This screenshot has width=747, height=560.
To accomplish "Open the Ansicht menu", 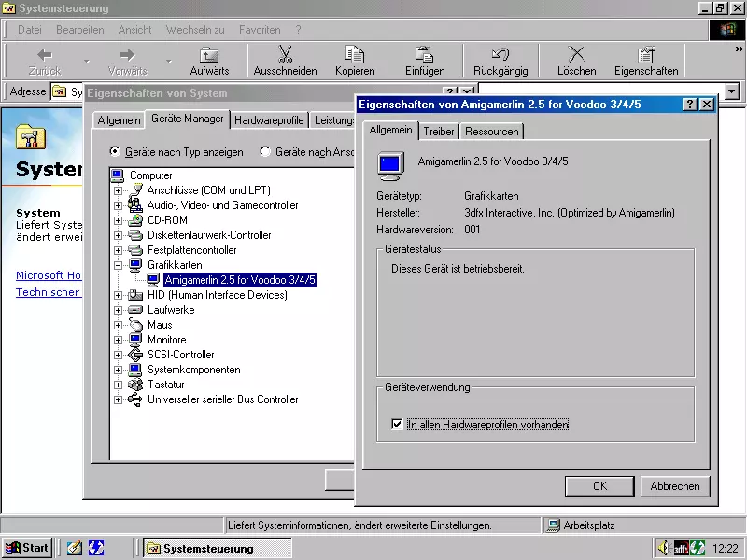I will click(134, 30).
